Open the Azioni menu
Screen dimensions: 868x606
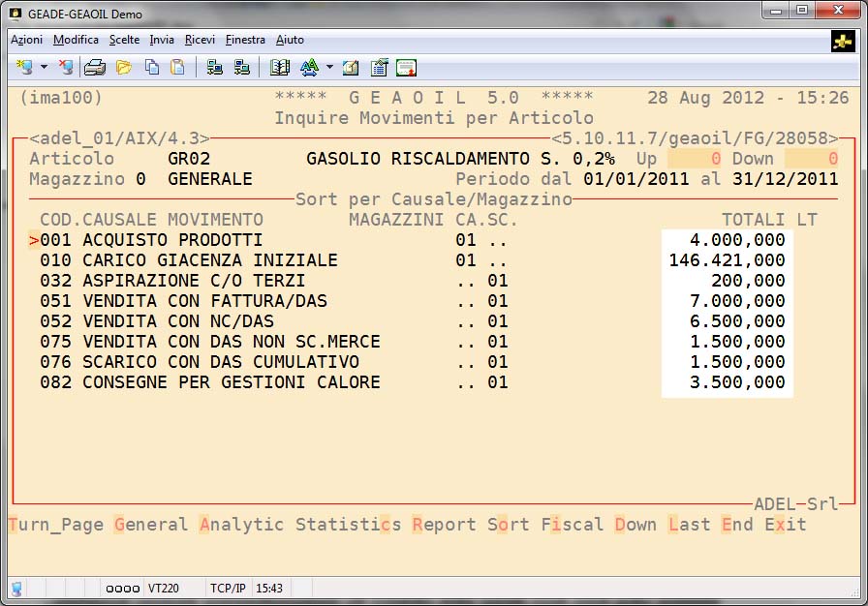[x=26, y=40]
